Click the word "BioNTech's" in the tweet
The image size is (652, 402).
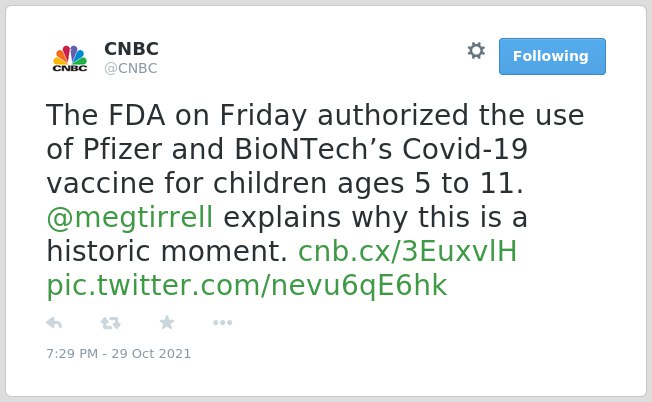(314, 149)
